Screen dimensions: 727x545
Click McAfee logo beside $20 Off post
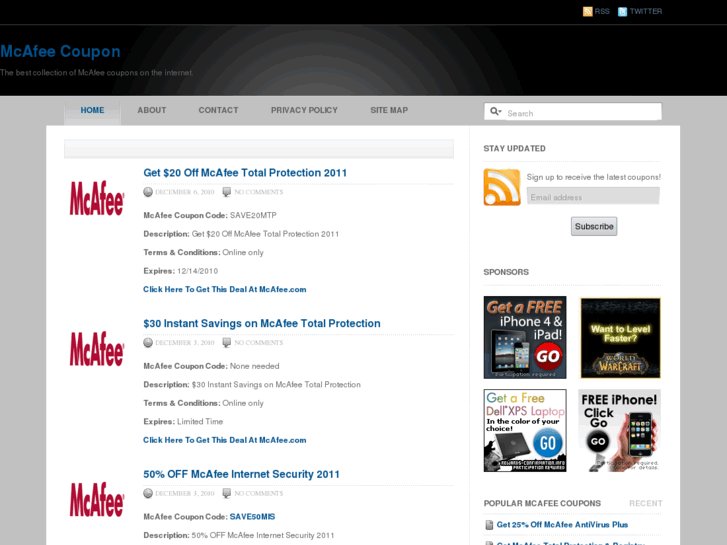click(x=97, y=198)
